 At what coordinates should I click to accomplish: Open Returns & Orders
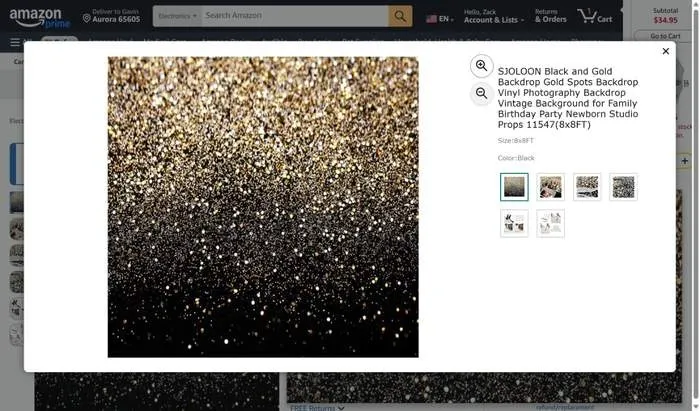point(550,16)
